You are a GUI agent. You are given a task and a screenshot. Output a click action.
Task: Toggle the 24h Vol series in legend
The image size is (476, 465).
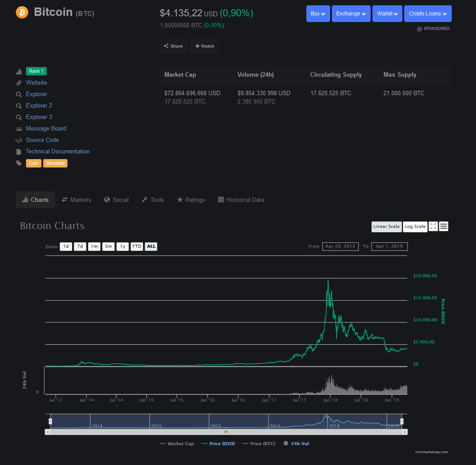tap(296, 443)
